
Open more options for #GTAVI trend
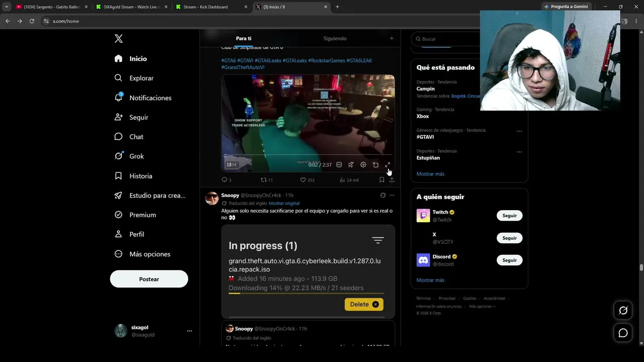click(519, 131)
